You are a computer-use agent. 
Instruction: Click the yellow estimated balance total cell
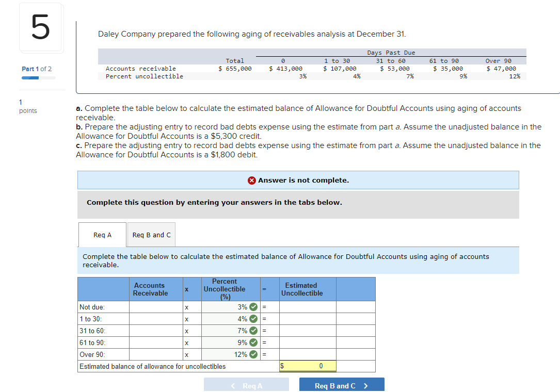(x=308, y=366)
